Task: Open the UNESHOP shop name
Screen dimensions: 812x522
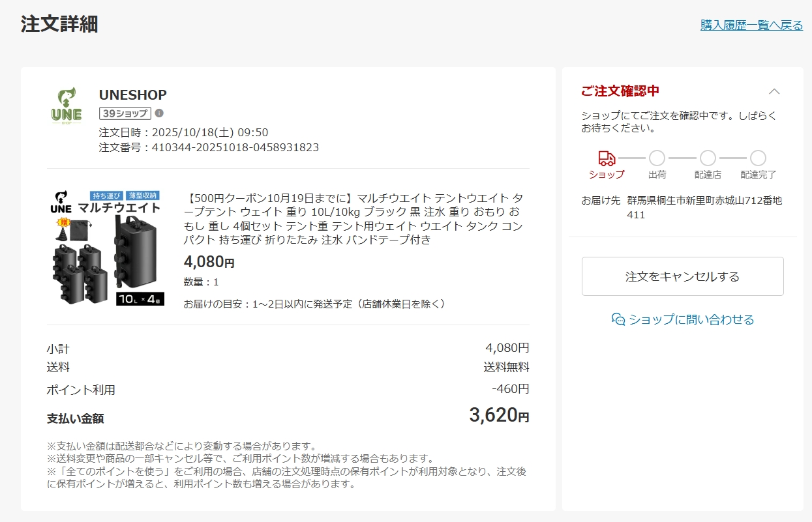Action: coord(133,95)
